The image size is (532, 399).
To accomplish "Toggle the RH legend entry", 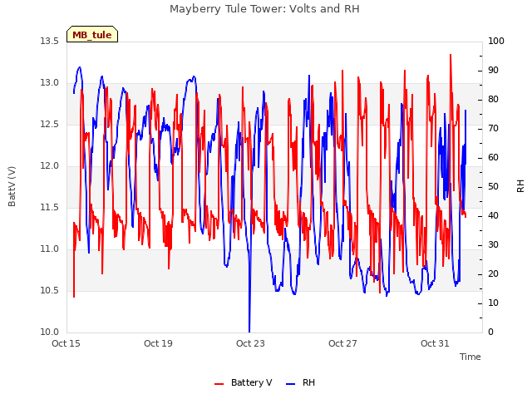I will point(301,382).
